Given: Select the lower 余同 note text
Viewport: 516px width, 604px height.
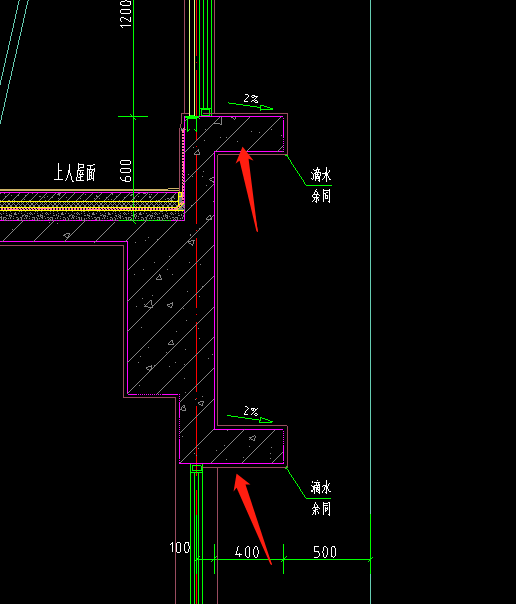Looking at the screenshot, I should [x=321, y=509].
